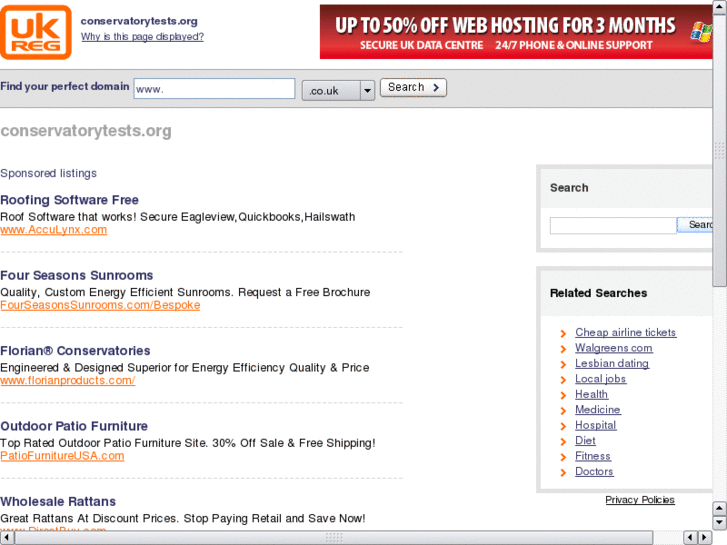
Task: Open Four Seasons Sunrooms listing
Action: [77, 276]
